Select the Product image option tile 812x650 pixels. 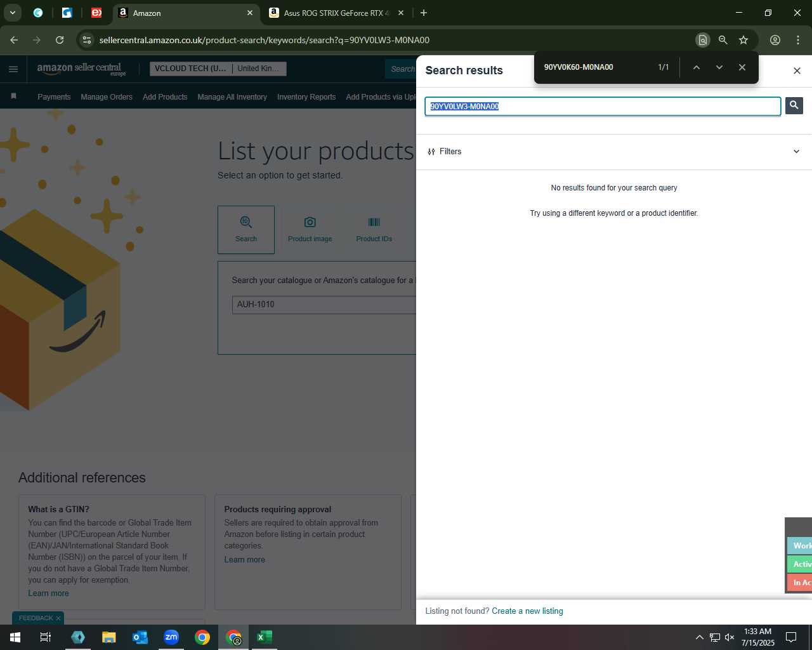pos(310,230)
